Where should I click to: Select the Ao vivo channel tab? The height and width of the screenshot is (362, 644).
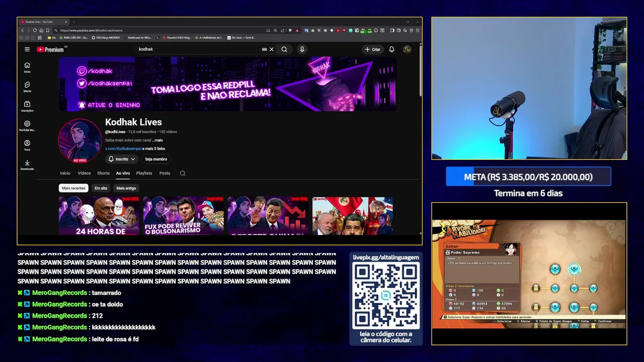coord(123,173)
